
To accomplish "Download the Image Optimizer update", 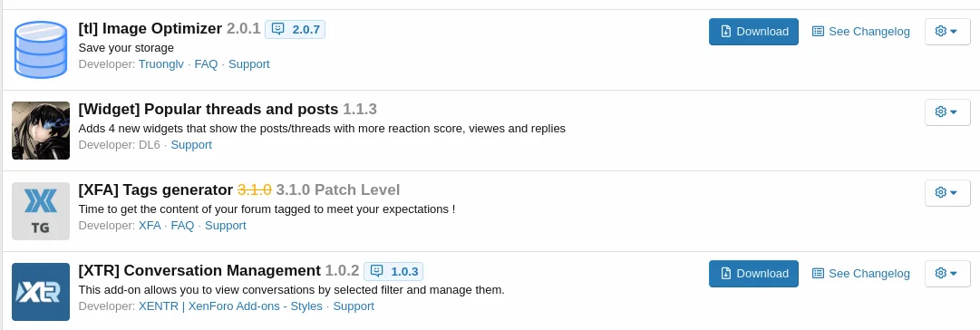I will [753, 31].
